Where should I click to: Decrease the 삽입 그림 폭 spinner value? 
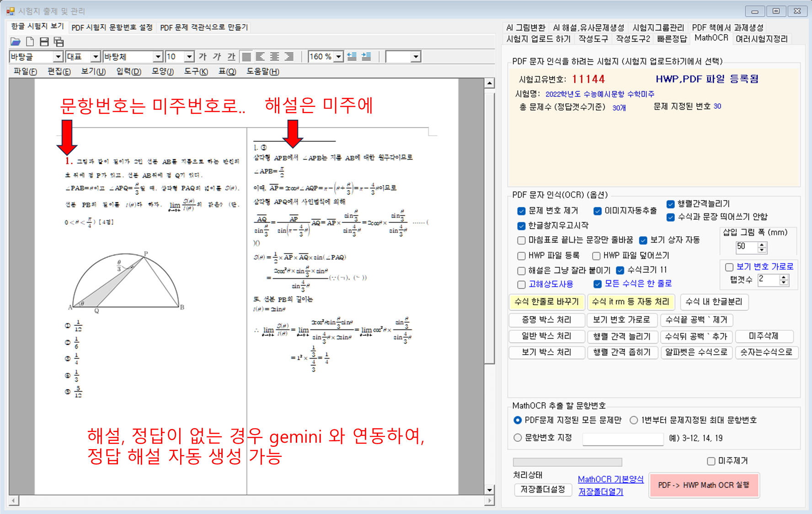coord(762,250)
